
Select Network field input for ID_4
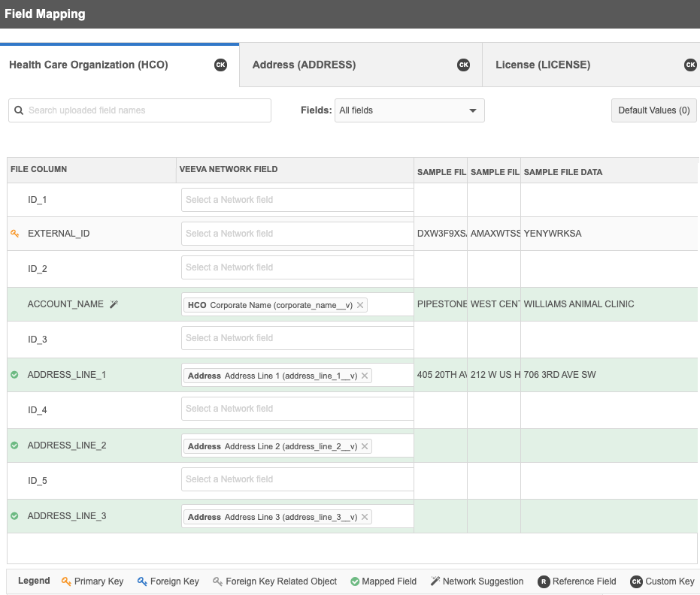click(298, 409)
